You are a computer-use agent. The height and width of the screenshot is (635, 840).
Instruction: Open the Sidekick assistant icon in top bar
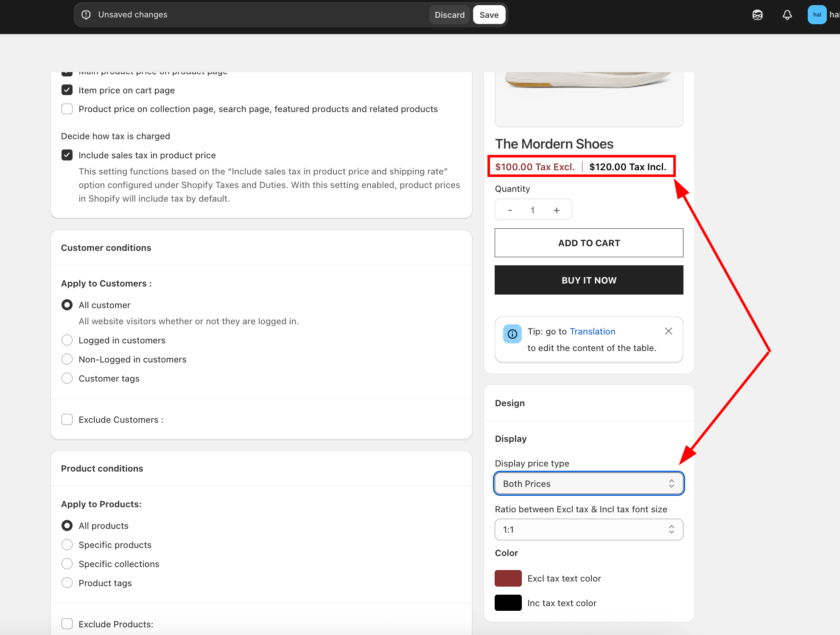pos(757,15)
